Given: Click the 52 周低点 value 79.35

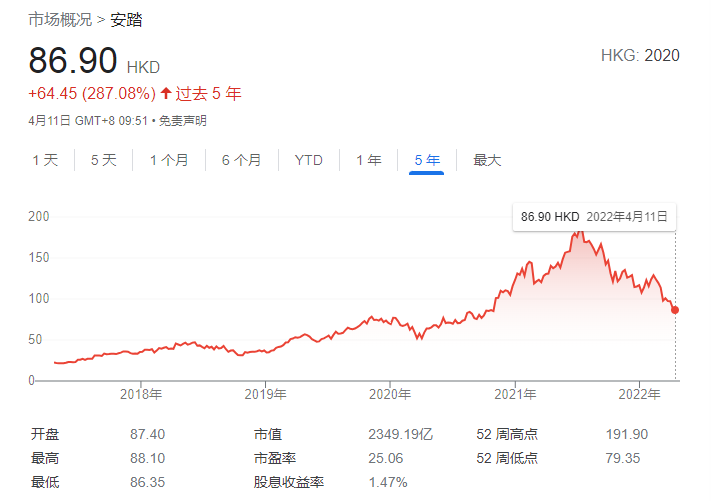Looking at the screenshot, I should pyautogui.click(x=623, y=458).
